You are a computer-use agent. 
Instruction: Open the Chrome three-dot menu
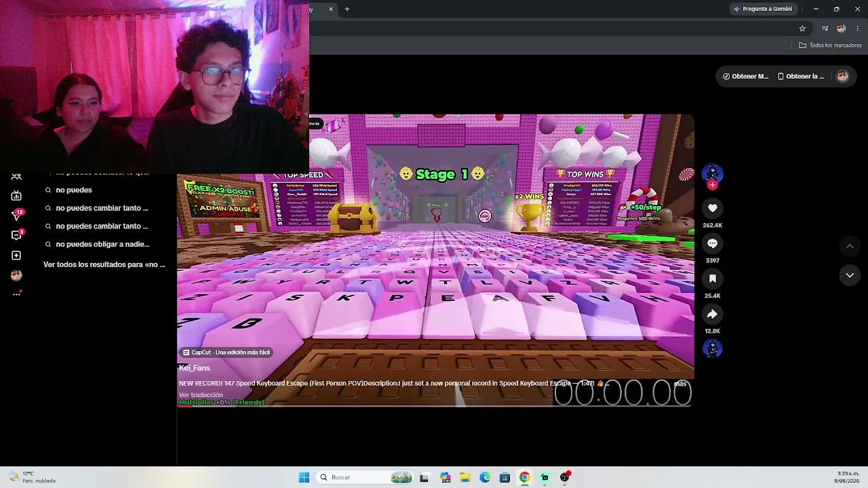click(858, 28)
